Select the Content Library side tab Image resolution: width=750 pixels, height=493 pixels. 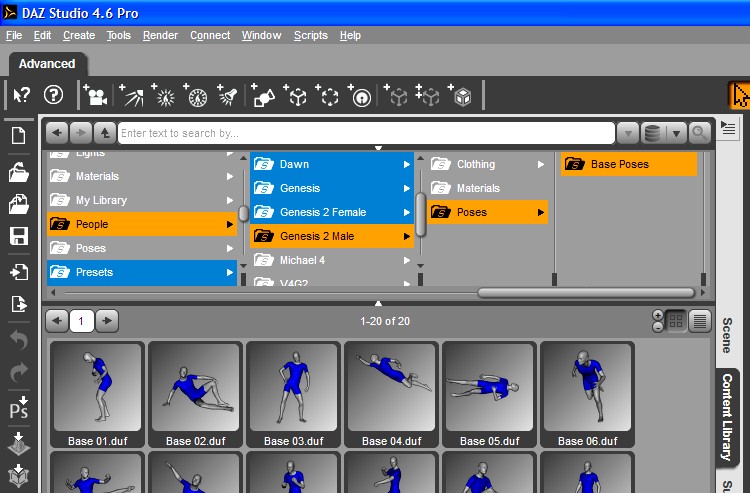(727, 417)
